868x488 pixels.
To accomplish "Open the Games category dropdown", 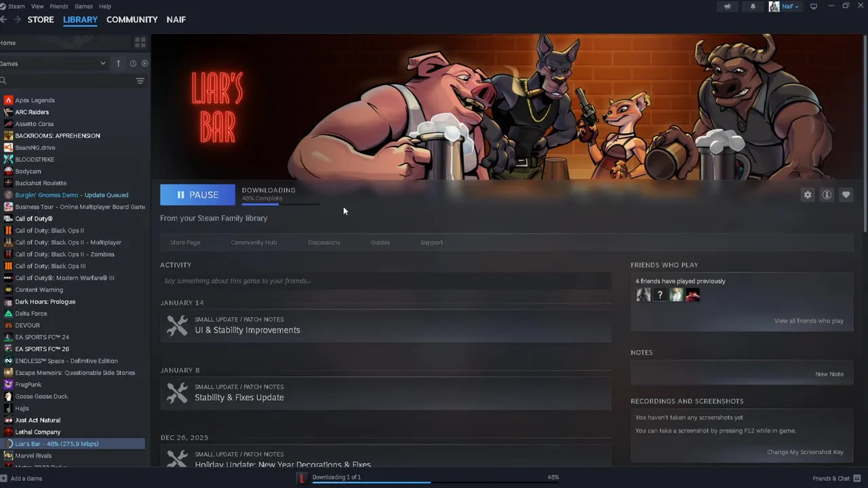I will pyautogui.click(x=54, y=64).
